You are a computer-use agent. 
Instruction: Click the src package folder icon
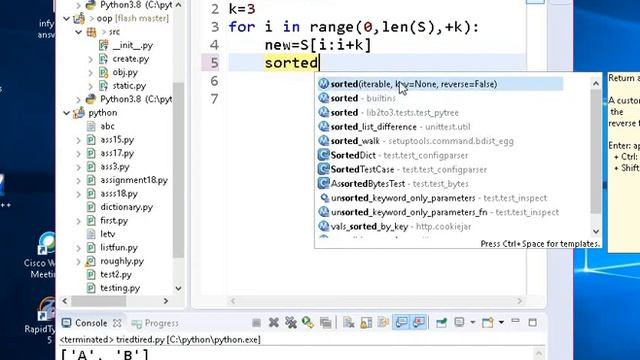coord(91,32)
